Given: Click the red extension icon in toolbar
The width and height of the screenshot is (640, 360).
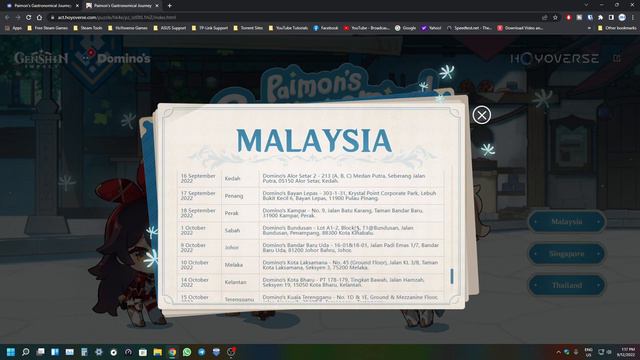Looking at the screenshot, I should [x=569, y=18].
